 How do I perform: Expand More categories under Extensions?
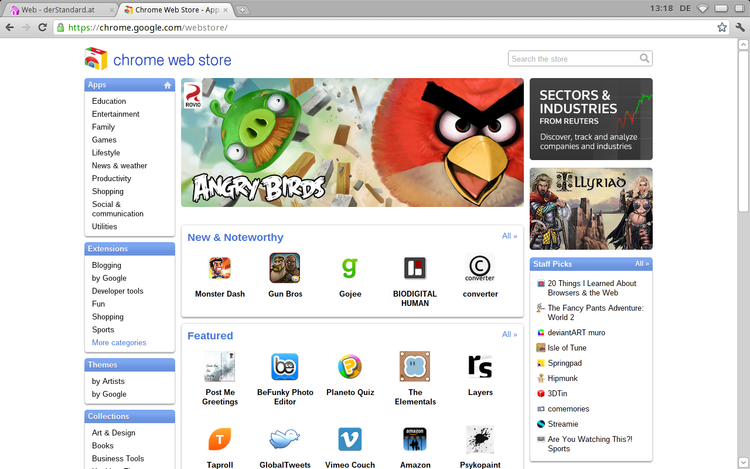(x=119, y=343)
